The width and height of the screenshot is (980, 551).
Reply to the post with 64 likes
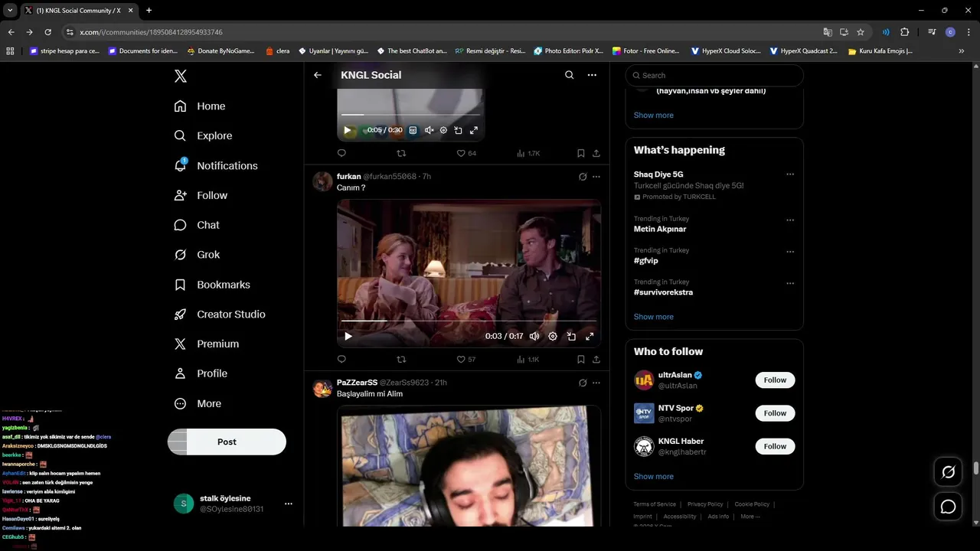point(341,153)
